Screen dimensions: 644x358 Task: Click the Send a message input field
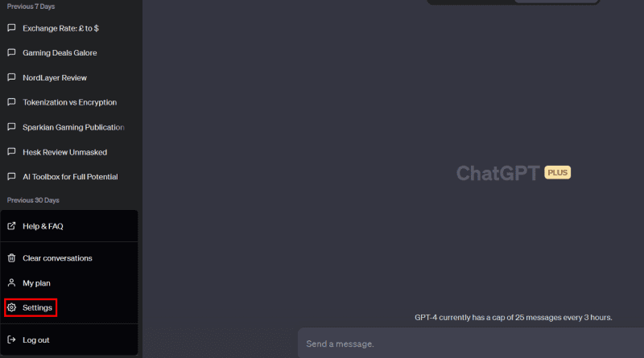pos(471,344)
